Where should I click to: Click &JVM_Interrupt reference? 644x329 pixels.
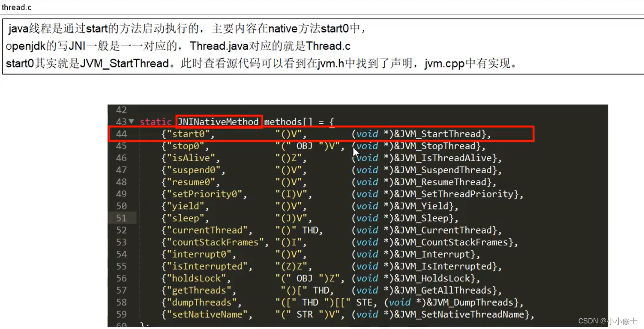click(432, 254)
